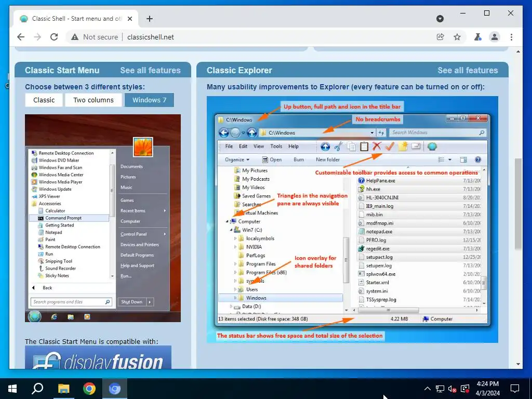Open the muted volume tray icon
The height and width of the screenshot is (399, 532).
pos(452,389)
